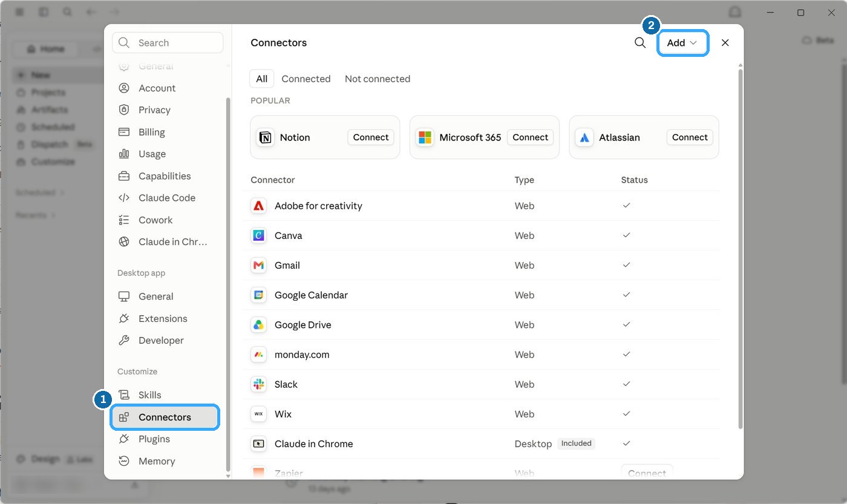Click the monday.com logo icon
Image resolution: width=847 pixels, height=504 pixels.
click(258, 355)
